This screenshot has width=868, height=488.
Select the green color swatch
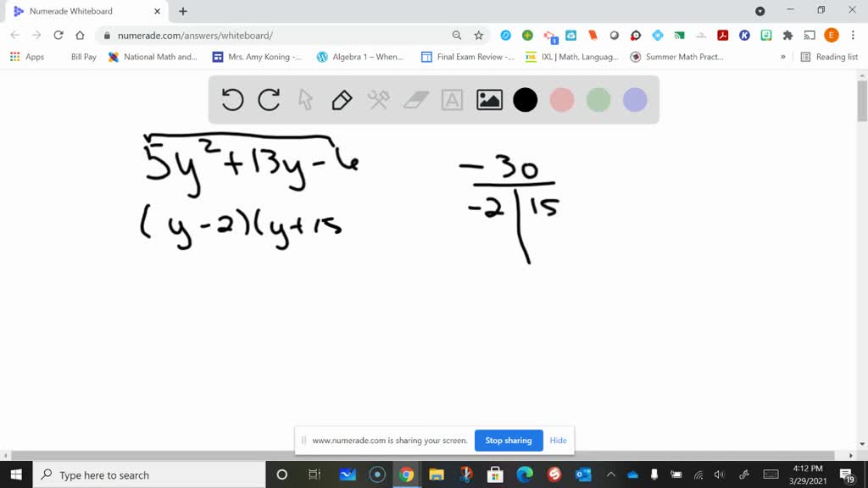click(598, 99)
